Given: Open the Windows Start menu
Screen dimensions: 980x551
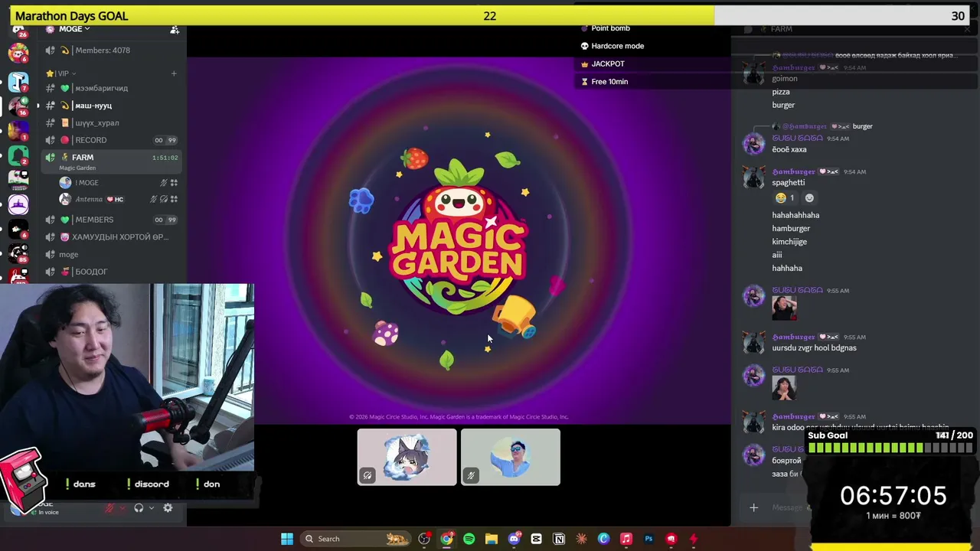Looking at the screenshot, I should [287, 539].
